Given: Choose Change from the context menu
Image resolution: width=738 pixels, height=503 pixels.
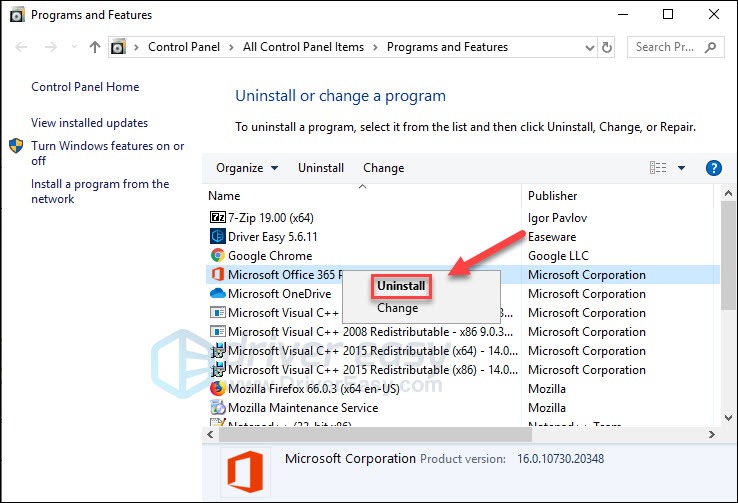Looking at the screenshot, I should tap(398, 309).
